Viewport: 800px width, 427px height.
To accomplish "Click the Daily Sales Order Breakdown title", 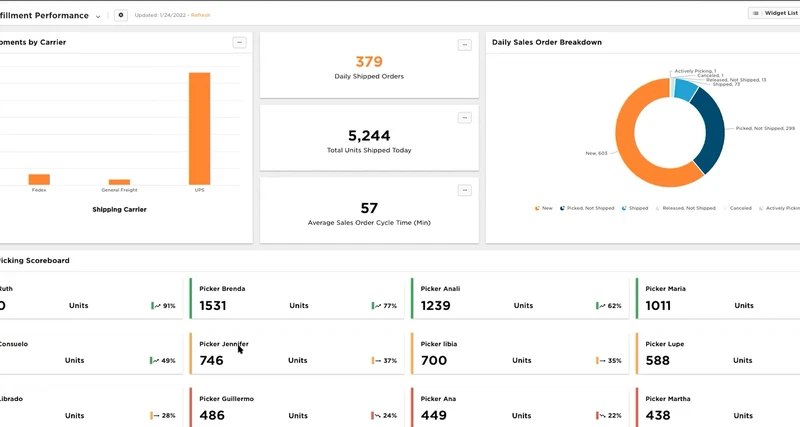I will tap(546, 42).
